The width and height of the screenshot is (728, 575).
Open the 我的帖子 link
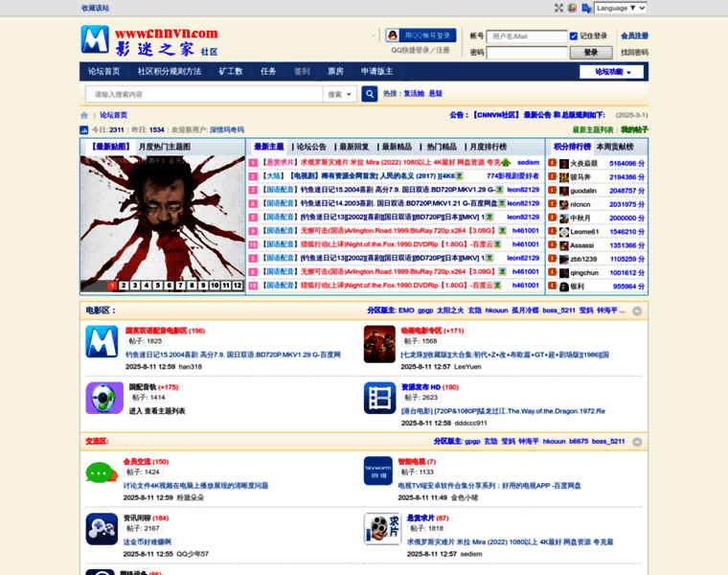tap(634, 130)
